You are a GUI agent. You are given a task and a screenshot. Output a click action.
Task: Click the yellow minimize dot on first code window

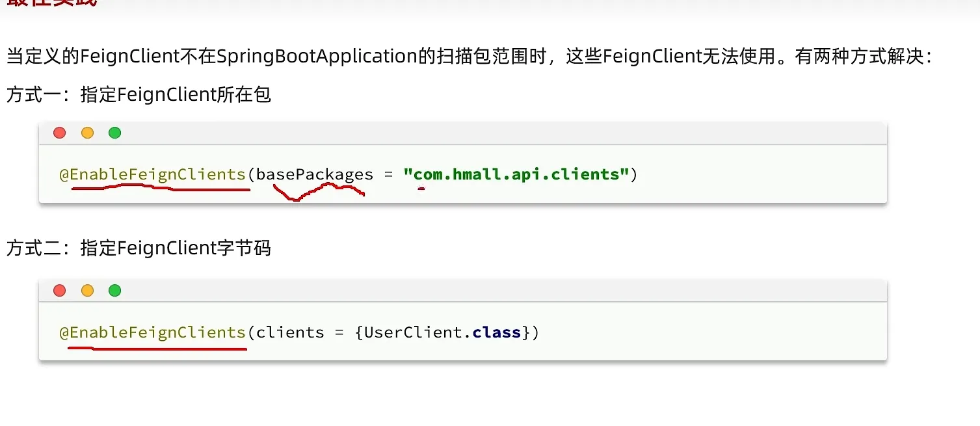[87, 132]
